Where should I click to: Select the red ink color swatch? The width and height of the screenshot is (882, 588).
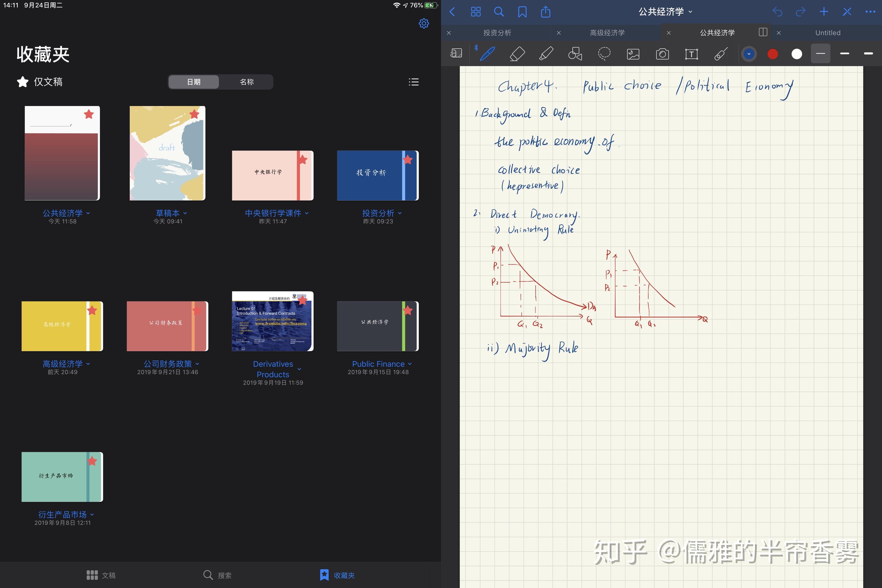[772, 54]
